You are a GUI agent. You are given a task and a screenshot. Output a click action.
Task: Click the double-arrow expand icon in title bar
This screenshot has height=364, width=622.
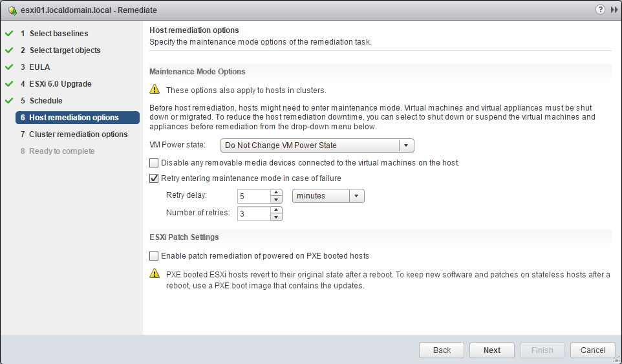613,10
